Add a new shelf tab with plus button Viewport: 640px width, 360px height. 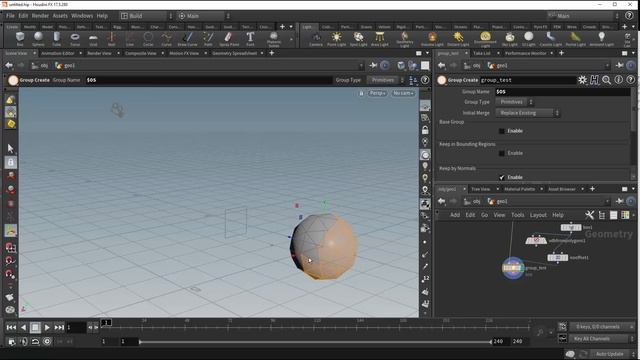[x=282, y=27]
